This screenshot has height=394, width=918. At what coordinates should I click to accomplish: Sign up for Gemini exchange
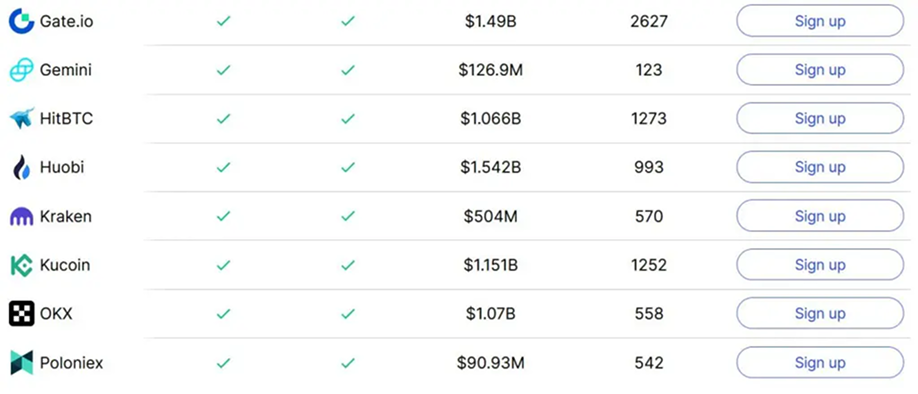820,70
